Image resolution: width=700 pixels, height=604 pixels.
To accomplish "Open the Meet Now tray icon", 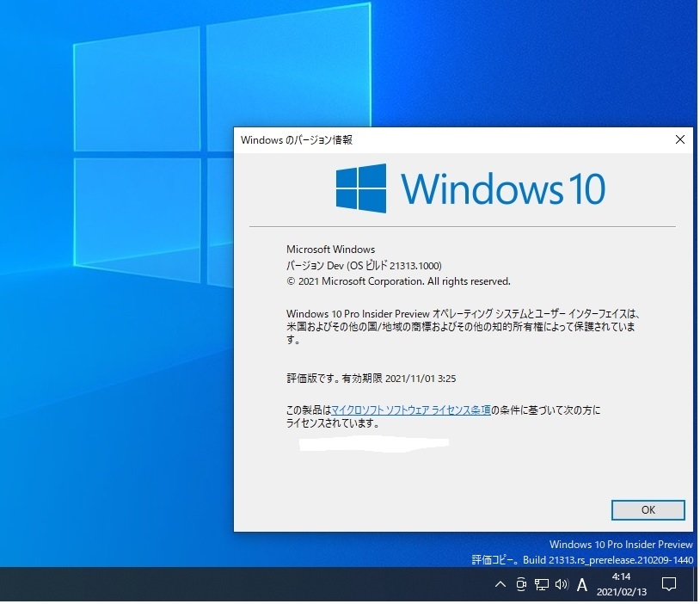I will click(x=520, y=584).
